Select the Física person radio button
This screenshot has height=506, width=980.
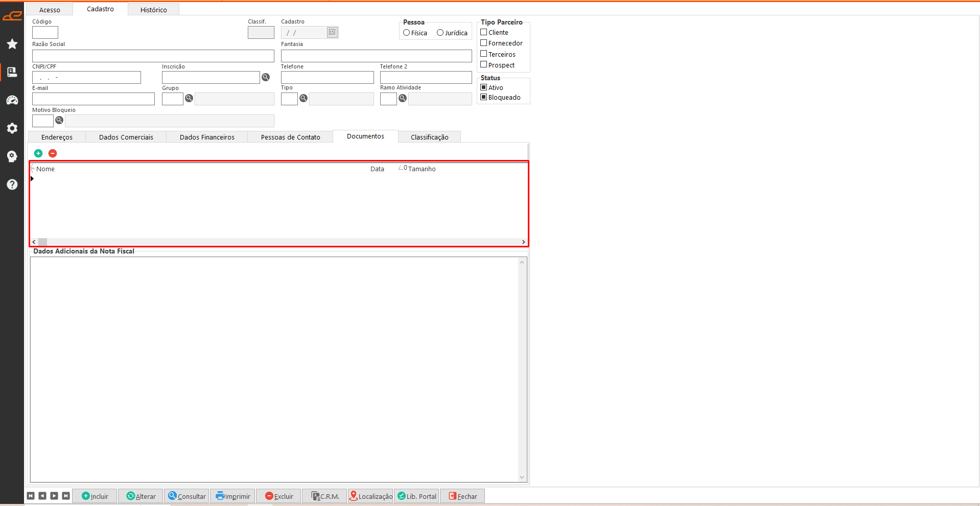pos(407,33)
